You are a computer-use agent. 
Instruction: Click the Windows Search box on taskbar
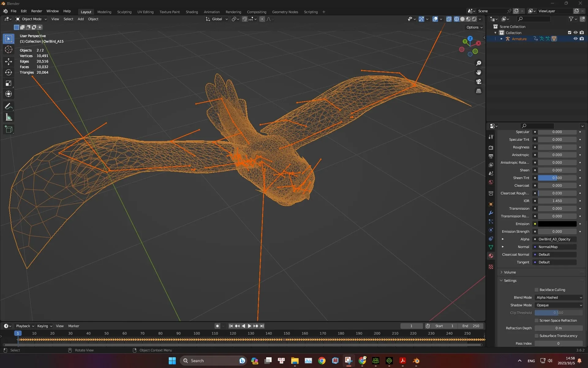pyautogui.click(x=213, y=361)
